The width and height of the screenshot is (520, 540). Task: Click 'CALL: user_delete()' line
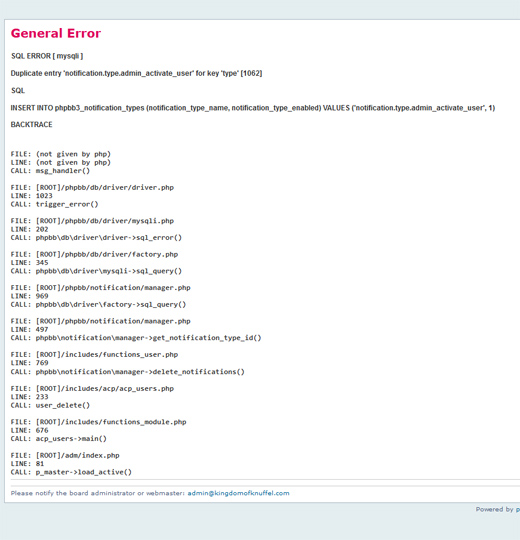tap(50, 405)
